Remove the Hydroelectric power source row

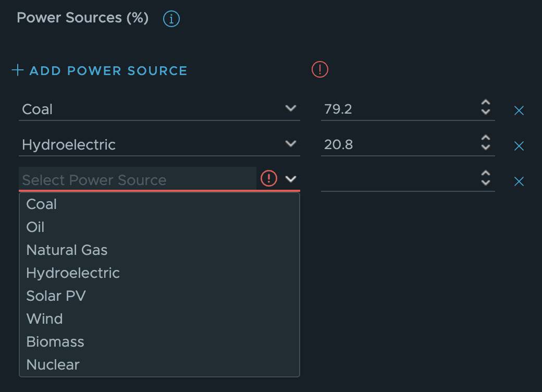tap(519, 146)
